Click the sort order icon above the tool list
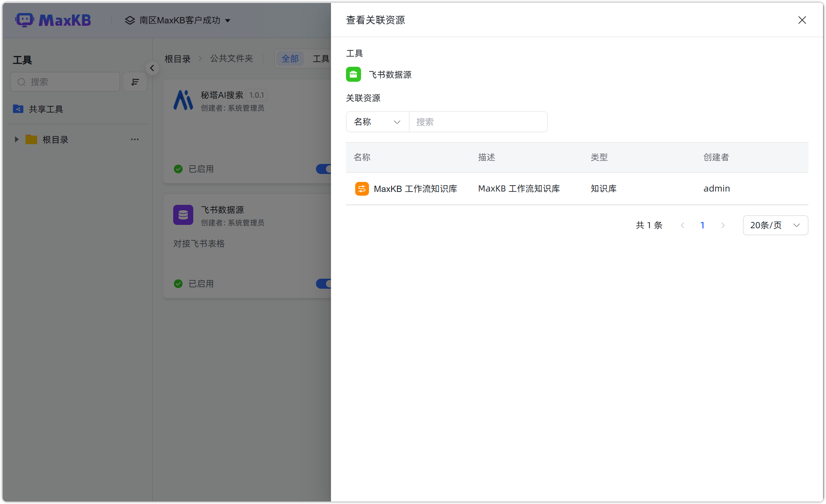 coord(134,82)
